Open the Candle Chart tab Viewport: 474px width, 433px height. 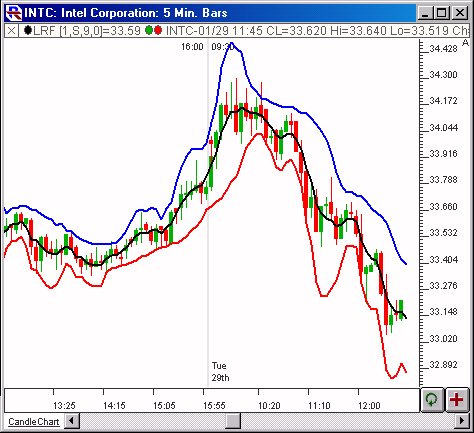(34, 422)
